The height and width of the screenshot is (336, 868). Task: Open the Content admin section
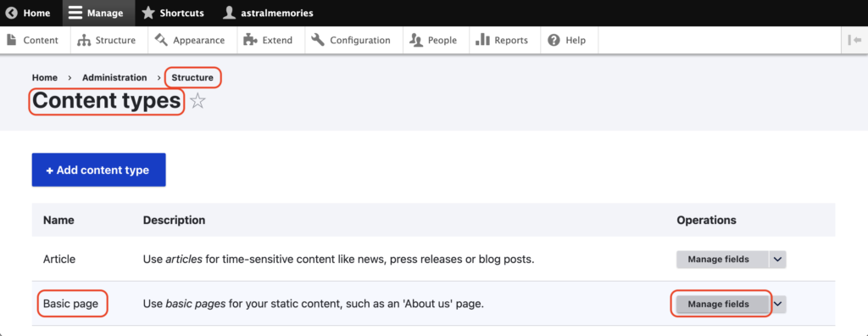[32, 40]
